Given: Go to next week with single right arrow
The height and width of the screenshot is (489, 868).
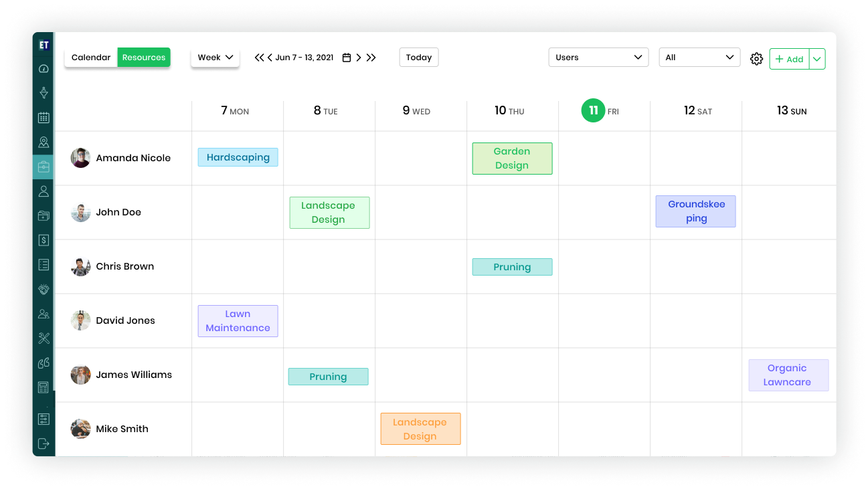Looking at the screenshot, I should (x=359, y=58).
